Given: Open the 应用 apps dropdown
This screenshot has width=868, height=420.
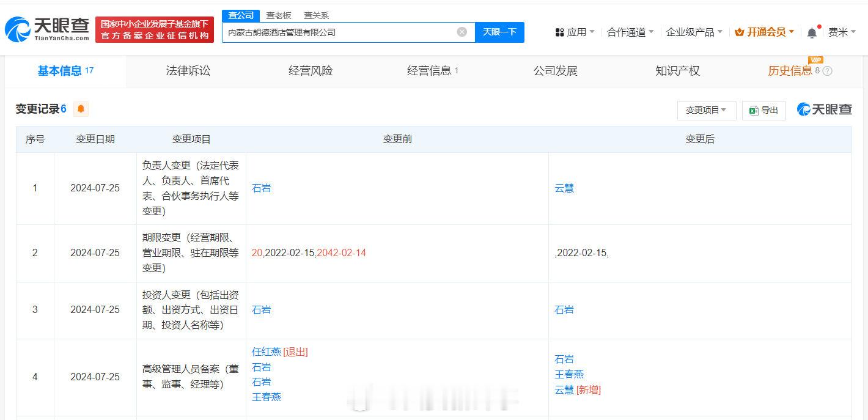Looking at the screenshot, I should (574, 32).
